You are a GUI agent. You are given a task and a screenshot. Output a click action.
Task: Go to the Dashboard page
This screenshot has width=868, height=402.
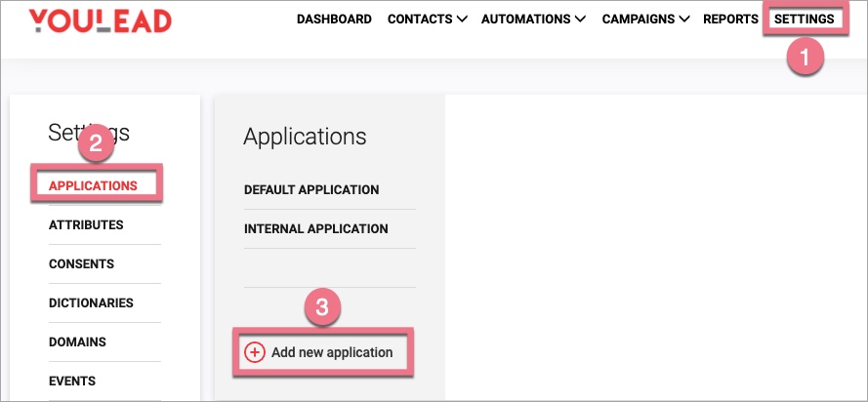pyautogui.click(x=334, y=19)
